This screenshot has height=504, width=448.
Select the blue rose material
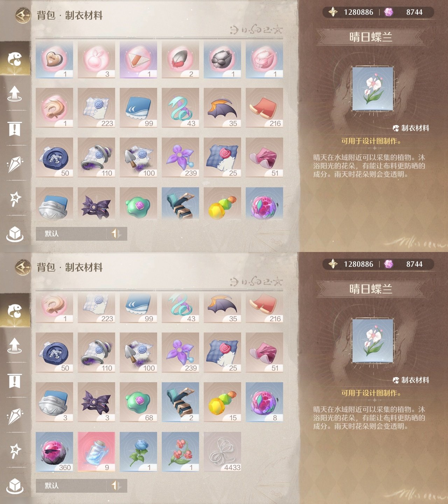point(138,451)
